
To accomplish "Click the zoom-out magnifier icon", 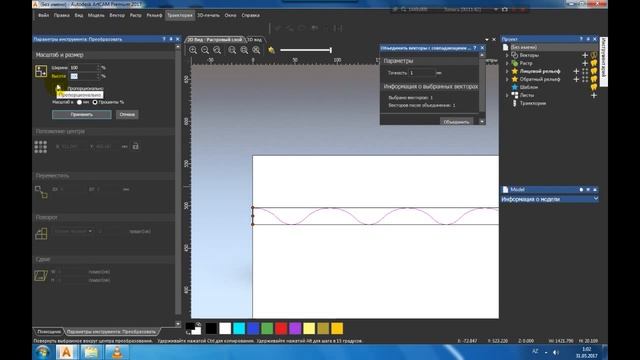I will [x=205, y=50].
